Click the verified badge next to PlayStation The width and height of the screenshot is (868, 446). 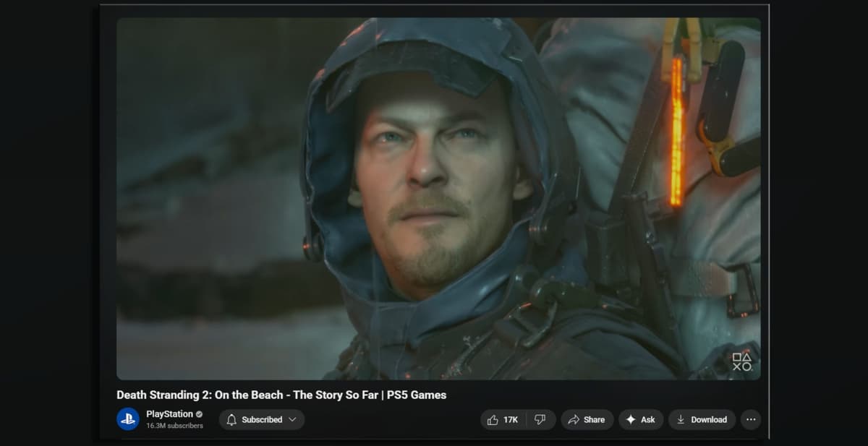point(199,414)
